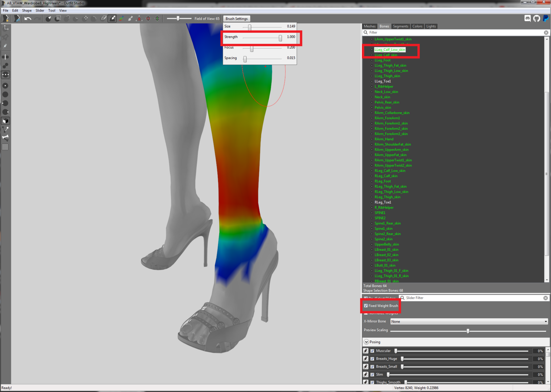Image resolution: width=551 pixels, height=392 pixels.
Task: Select the Select tool icon in toolbar
Action: click(x=48, y=19)
